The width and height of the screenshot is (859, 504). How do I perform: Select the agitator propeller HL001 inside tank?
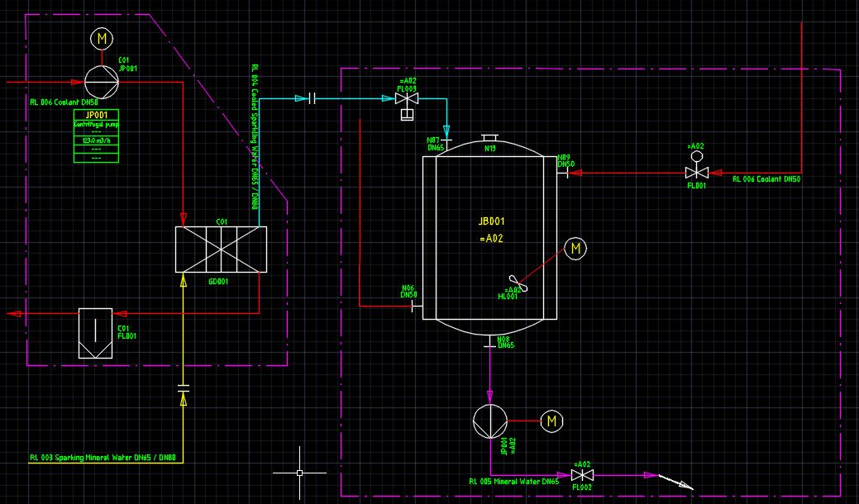(520, 283)
